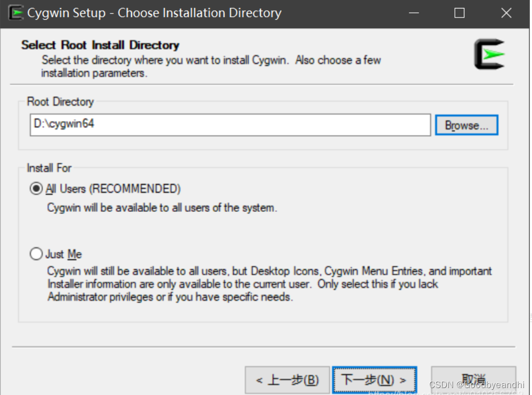Open the Browse dialog for root directory
The height and width of the screenshot is (395, 532).
click(x=466, y=125)
